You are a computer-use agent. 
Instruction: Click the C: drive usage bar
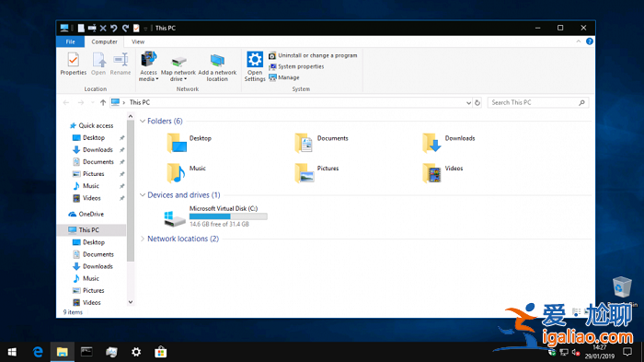coord(228,216)
